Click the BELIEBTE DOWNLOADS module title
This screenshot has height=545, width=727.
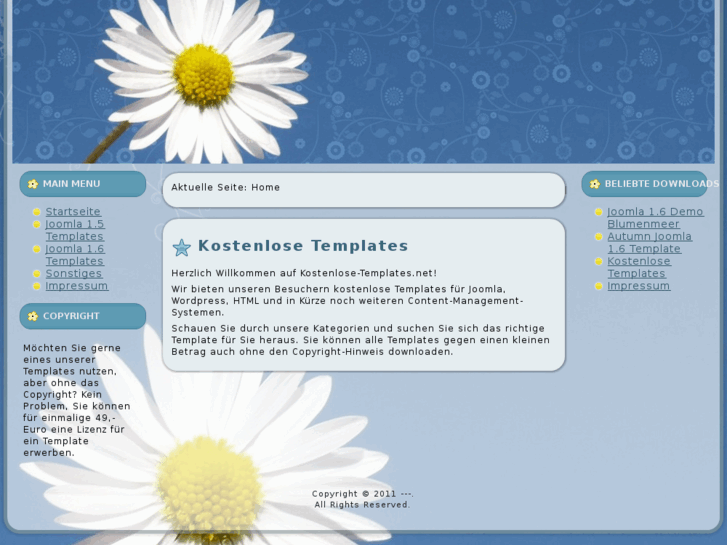coord(662,184)
